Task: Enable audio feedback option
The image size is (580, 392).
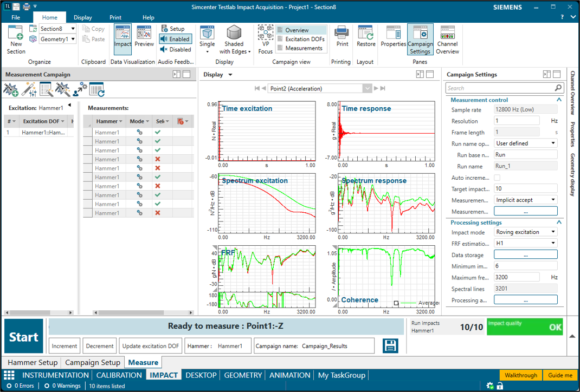Action: [175, 39]
